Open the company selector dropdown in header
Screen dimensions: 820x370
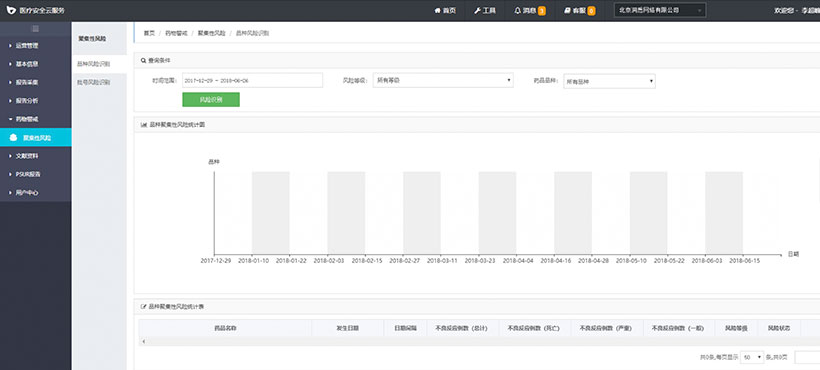pos(659,10)
